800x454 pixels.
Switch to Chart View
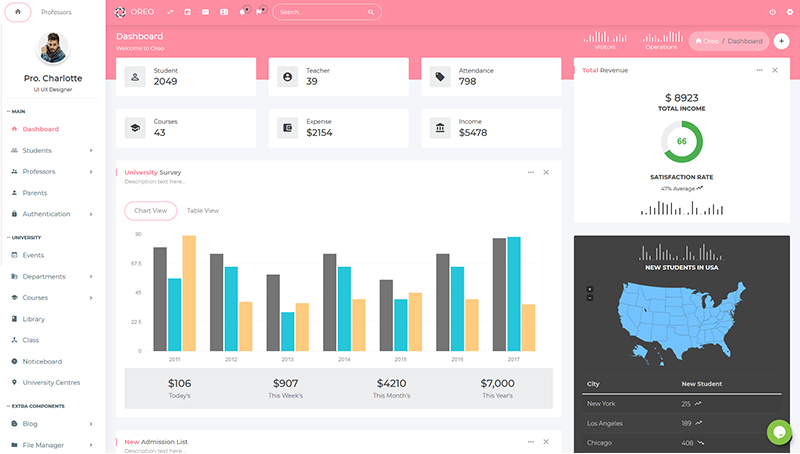pyautogui.click(x=151, y=211)
